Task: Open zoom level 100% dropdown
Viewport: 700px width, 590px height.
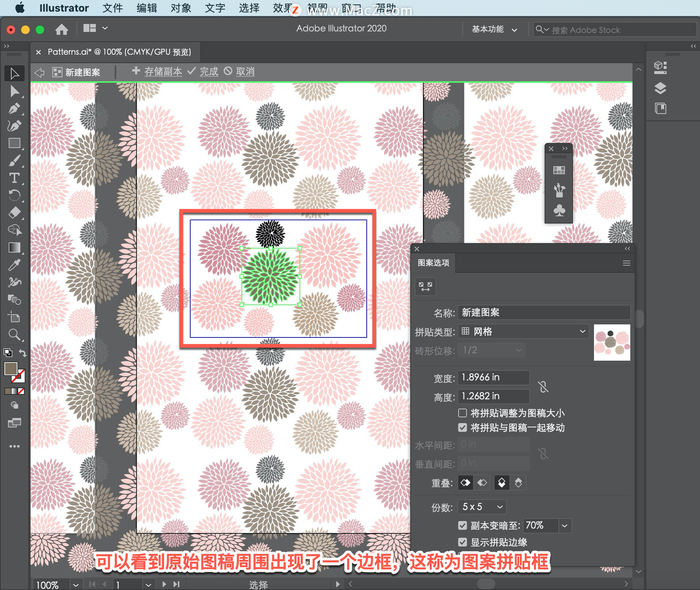Action: [75, 584]
